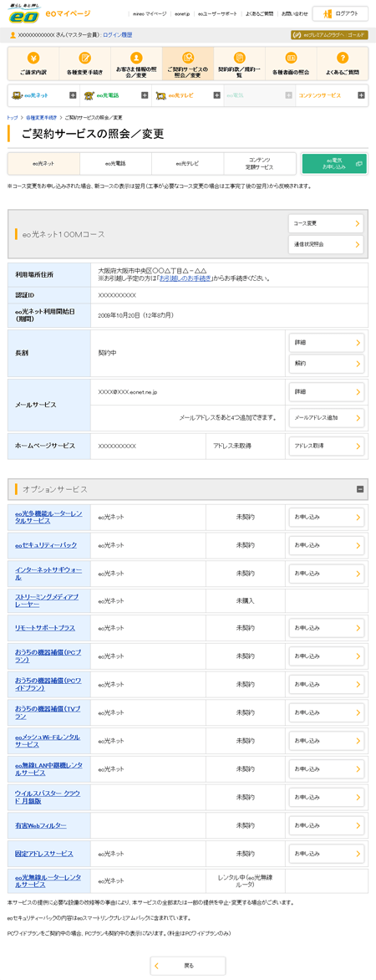The height and width of the screenshot is (980, 376).
Task: Click the green eo電気お申し込み button
Action: pyautogui.click(x=334, y=163)
